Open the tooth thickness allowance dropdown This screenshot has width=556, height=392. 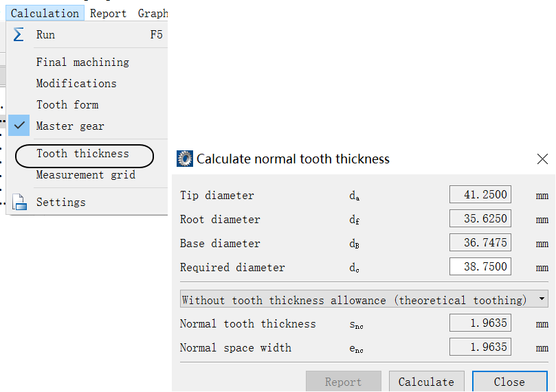(x=364, y=299)
